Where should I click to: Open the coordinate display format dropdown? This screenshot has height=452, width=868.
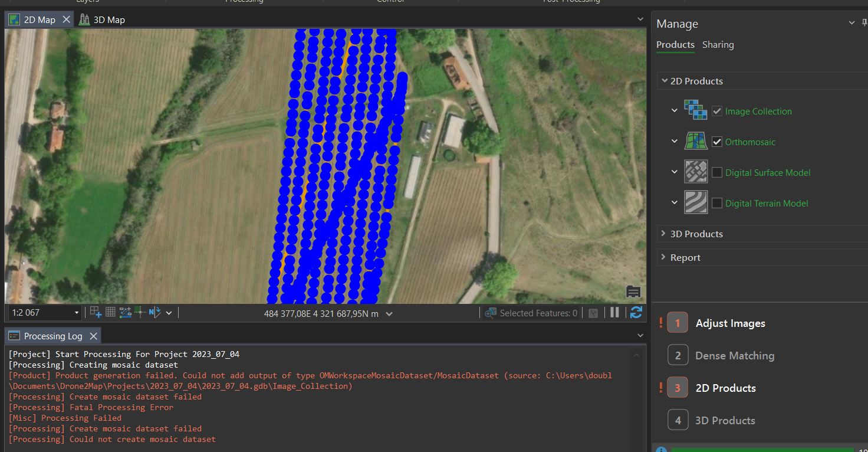click(x=389, y=313)
